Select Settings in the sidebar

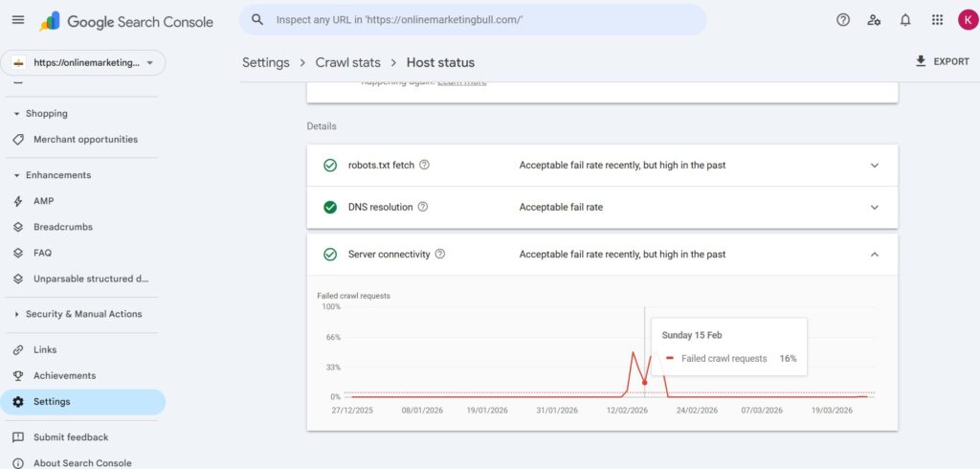pos(83,402)
